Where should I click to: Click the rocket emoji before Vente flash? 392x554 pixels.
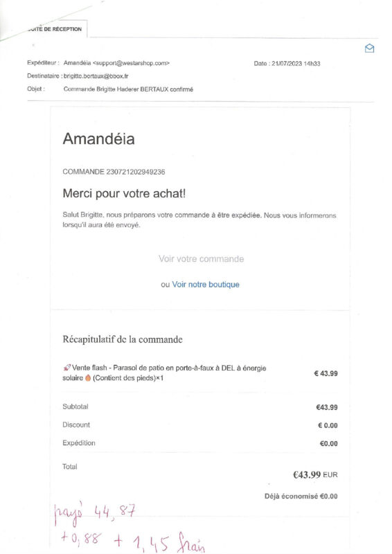click(x=66, y=368)
